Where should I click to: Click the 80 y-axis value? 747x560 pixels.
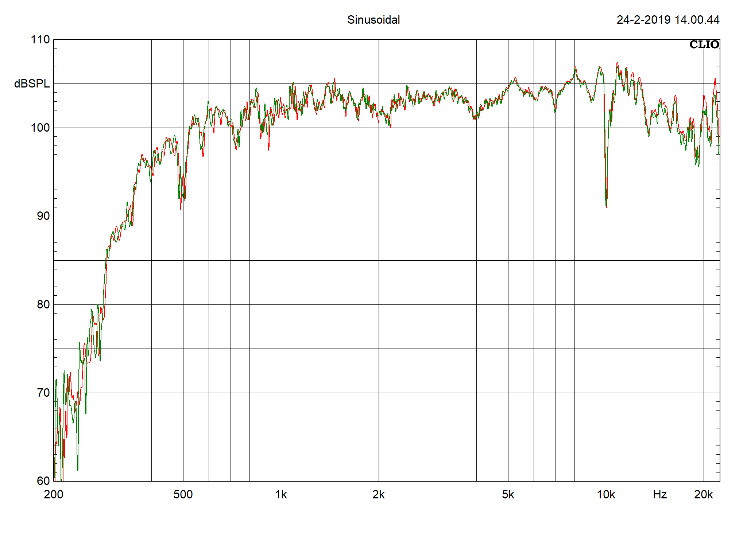coord(43,304)
